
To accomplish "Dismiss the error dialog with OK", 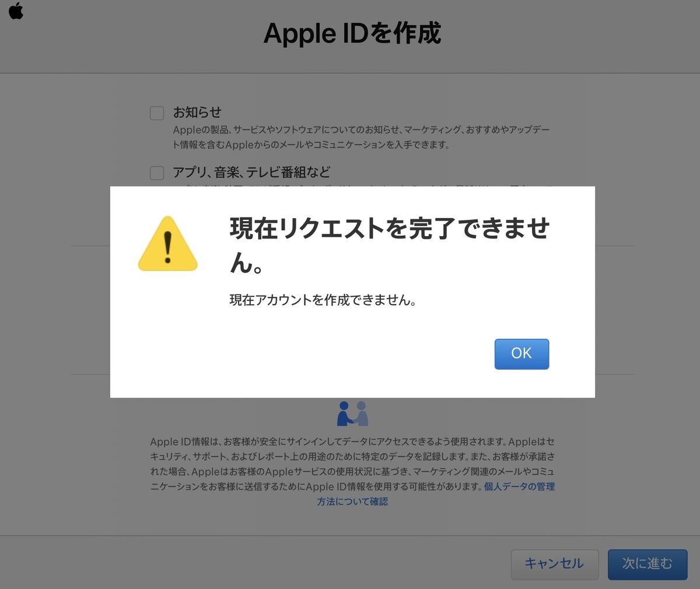I will click(521, 354).
